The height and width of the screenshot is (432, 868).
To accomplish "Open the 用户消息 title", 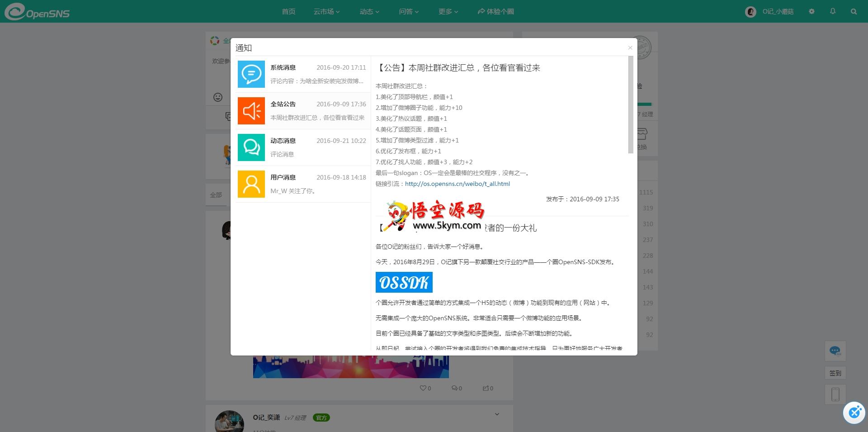I will [x=283, y=177].
